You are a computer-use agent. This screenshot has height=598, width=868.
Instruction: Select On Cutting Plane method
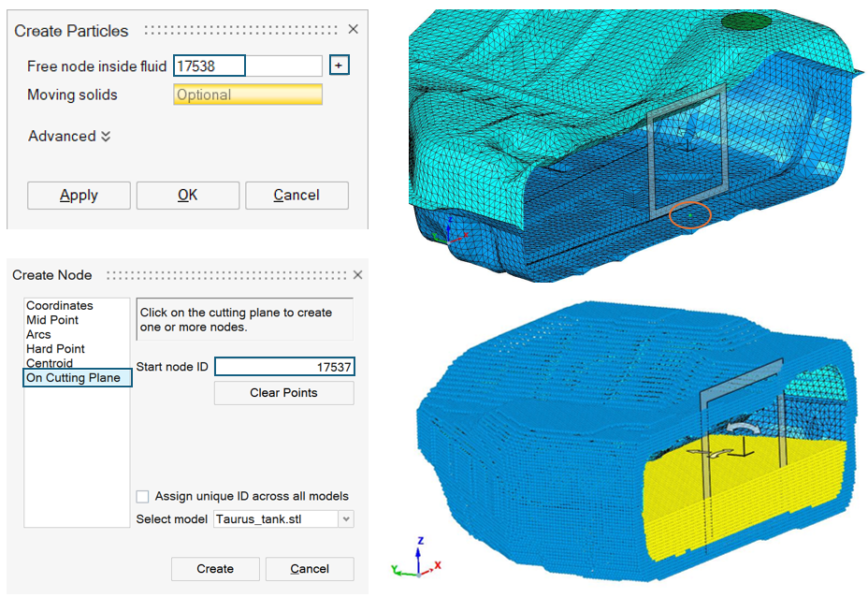tap(77, 378)
